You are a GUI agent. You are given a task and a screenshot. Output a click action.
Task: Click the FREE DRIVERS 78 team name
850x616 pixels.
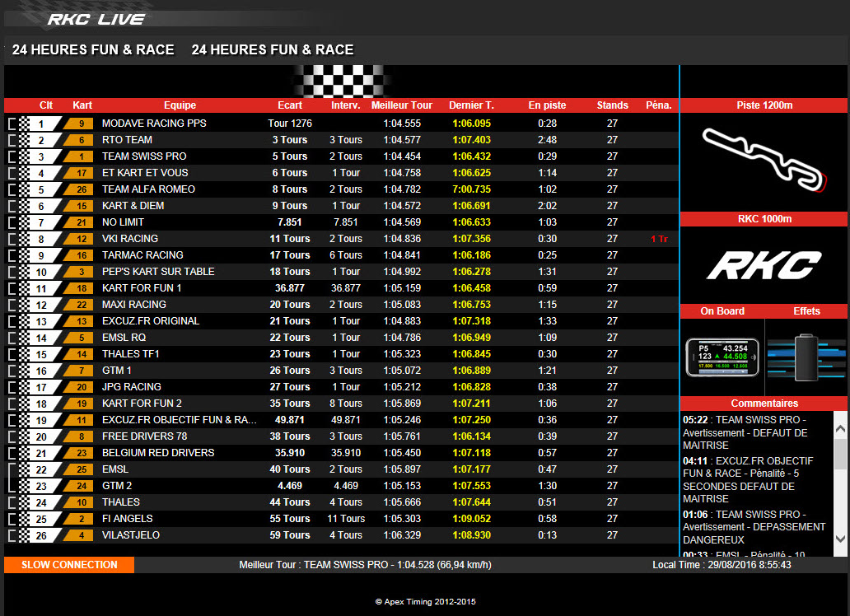pyautogui.click(x=145, y=436)
